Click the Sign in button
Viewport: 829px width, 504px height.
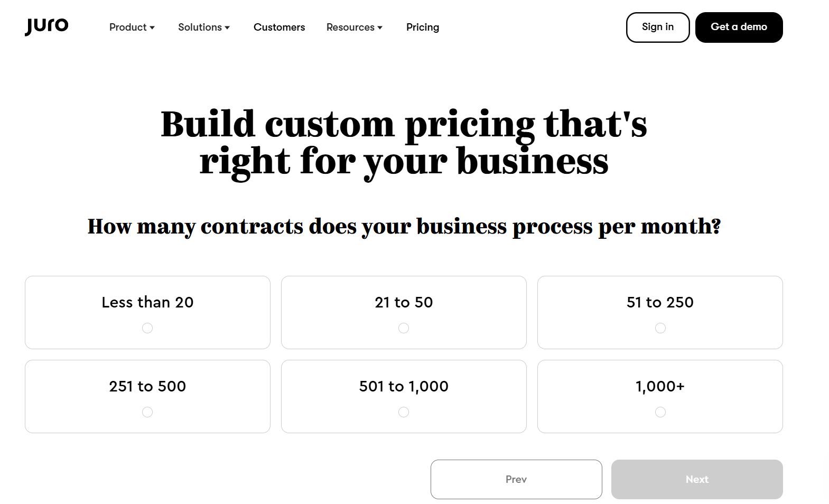pyautogui.click(x=657, y=27)
